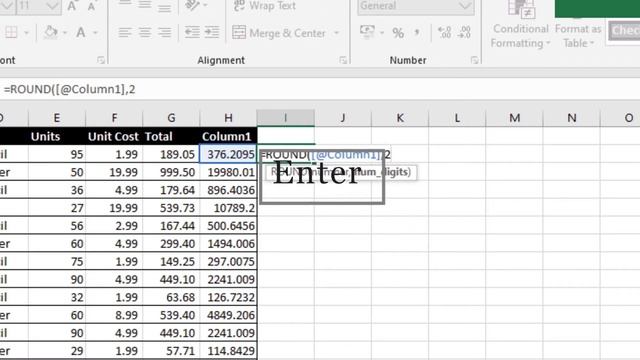Align text right
The image size is (640, 360).
164,32
